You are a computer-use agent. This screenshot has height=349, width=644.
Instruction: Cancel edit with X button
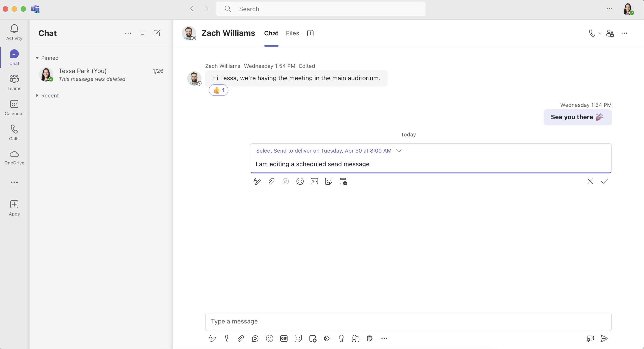[x=590, y=181]
